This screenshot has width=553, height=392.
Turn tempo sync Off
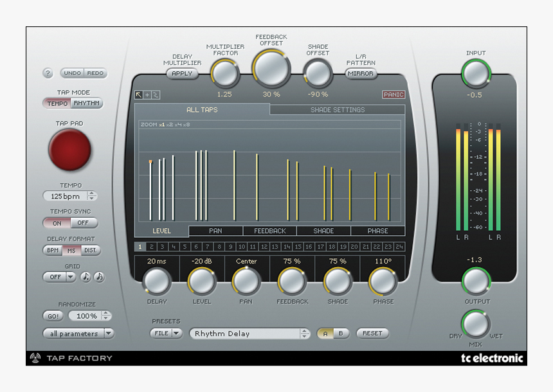click(83, 223)
